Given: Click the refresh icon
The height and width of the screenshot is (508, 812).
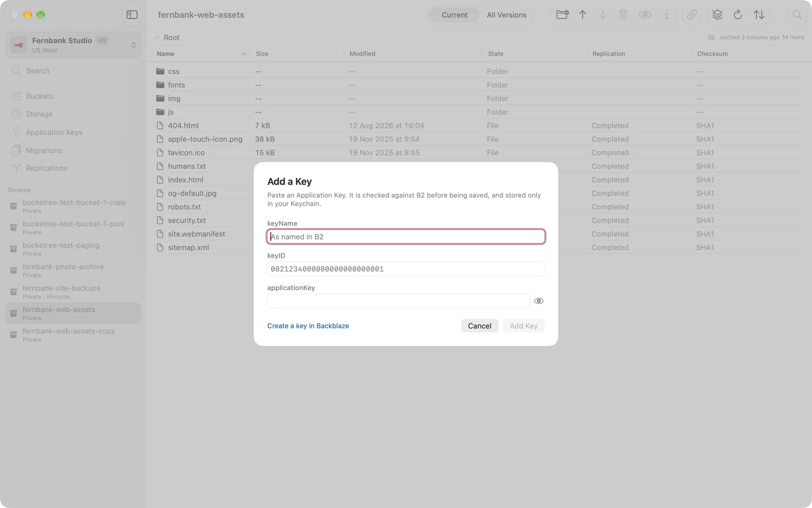Looking at the screenshot, I should (x=737, y=15).
